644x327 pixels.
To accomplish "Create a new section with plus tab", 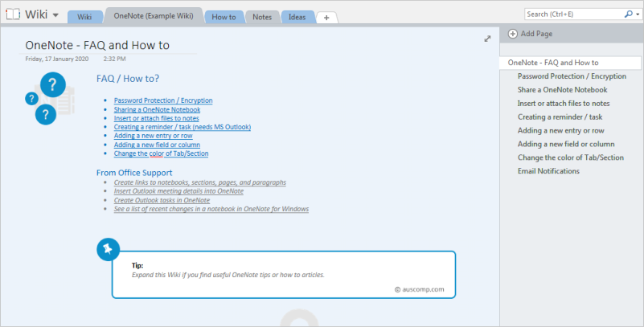I will (326, 18).
